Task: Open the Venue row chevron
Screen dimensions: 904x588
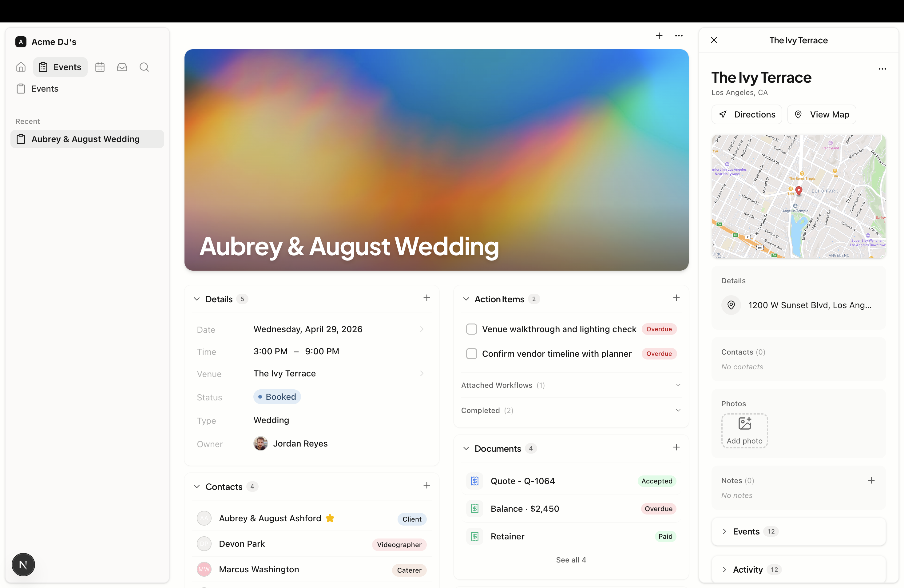Action: (422, 374)
